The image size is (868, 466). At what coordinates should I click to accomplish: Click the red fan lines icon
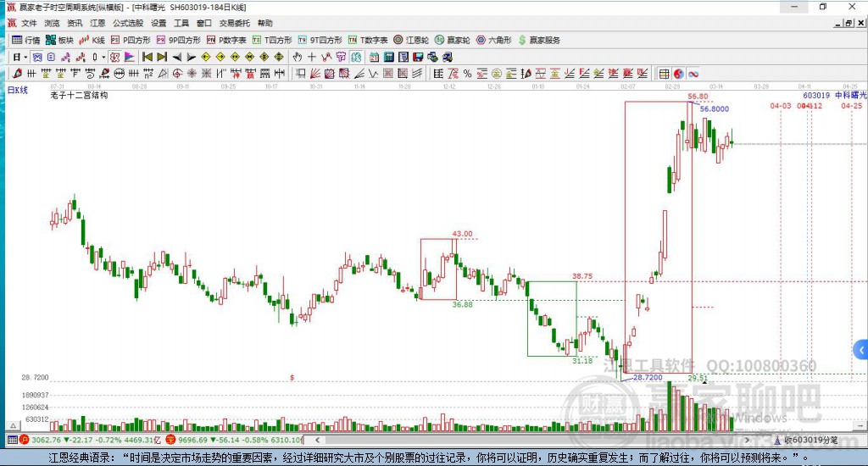point(315,74)
